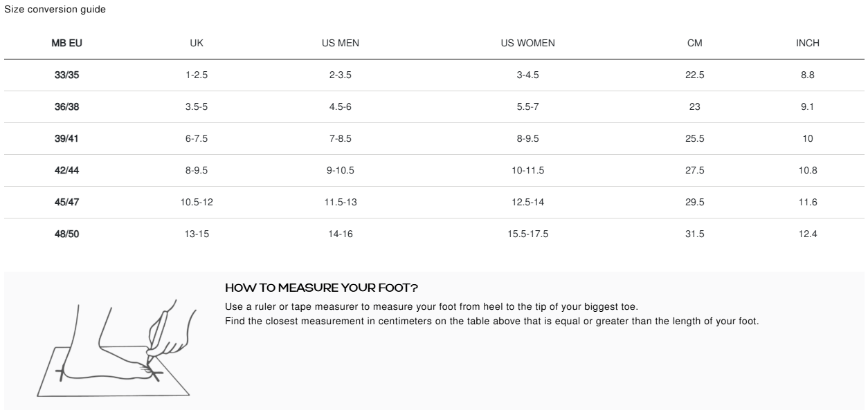Click the MB EU column header

(x=67, y=43)
